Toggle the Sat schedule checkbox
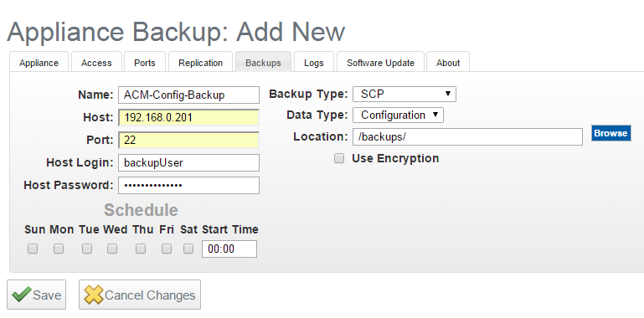The height and width of the screenshot is (318, 644). click(188, 249)
